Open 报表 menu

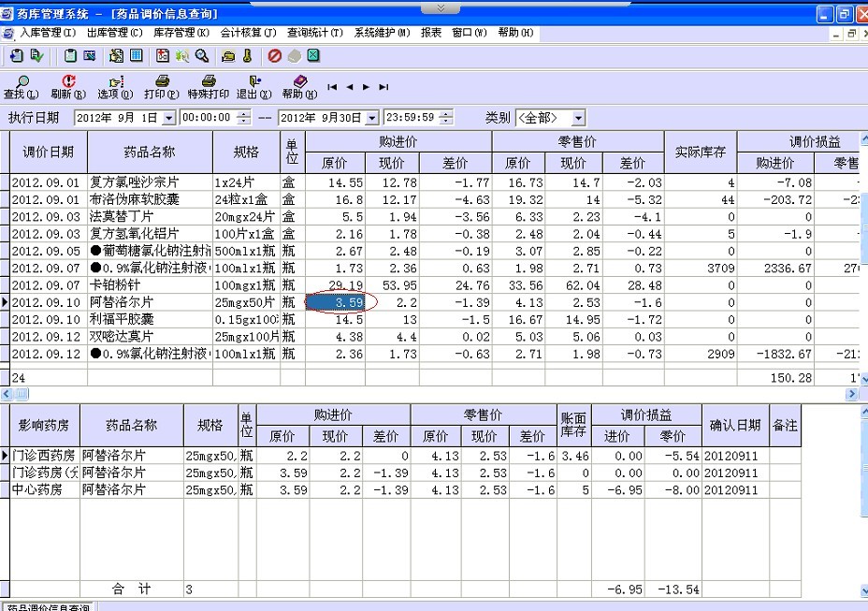click(430, 33)
